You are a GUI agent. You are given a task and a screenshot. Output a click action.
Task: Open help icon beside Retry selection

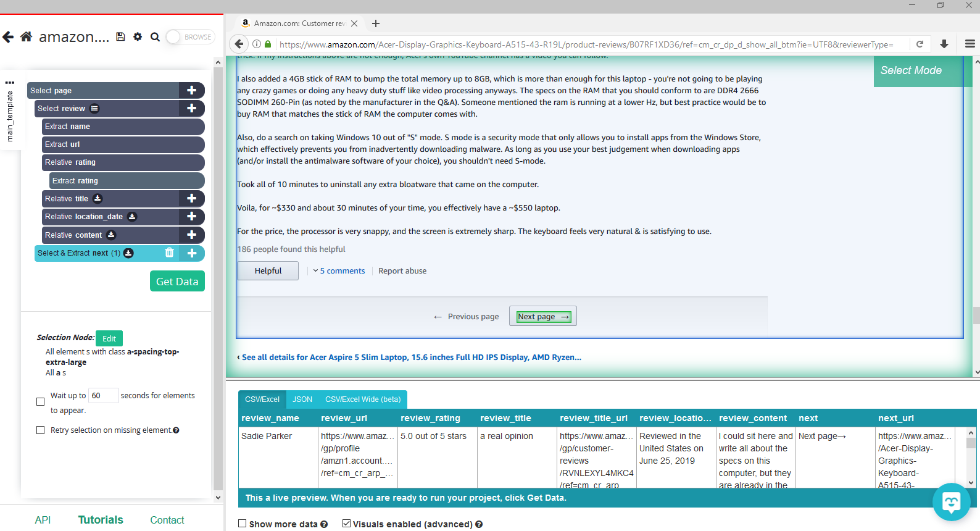click(x=176, y=430)
